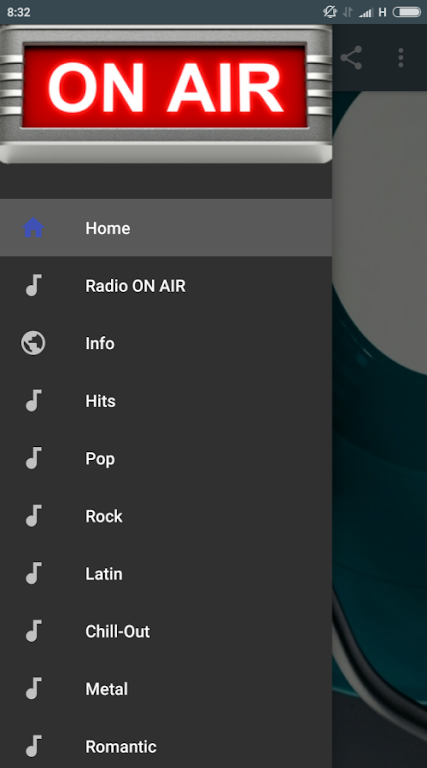Select the Home menu item
Image resolution: width=427 pixels, height=768 pixels.
pos(166,228)
